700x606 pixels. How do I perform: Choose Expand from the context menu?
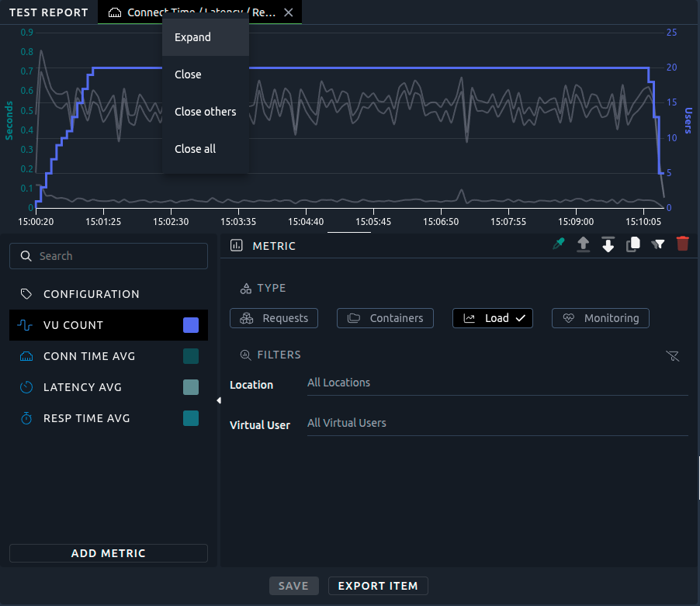point(193,37)
